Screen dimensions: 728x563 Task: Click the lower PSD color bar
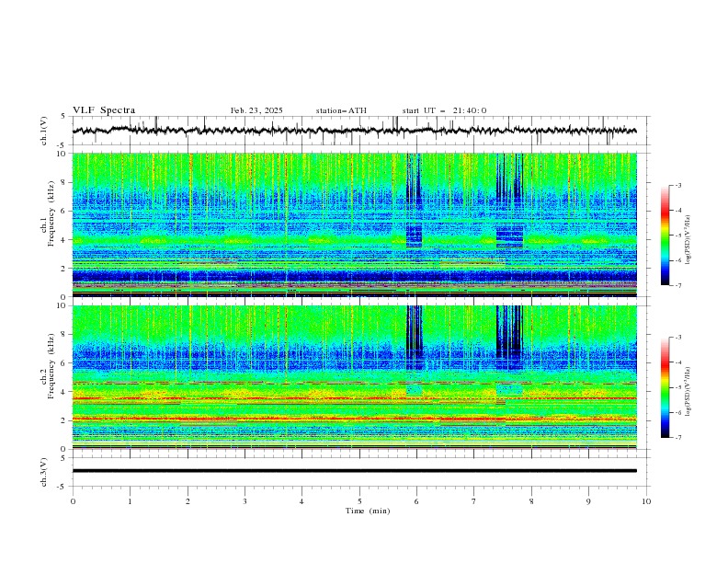(665, 387)
